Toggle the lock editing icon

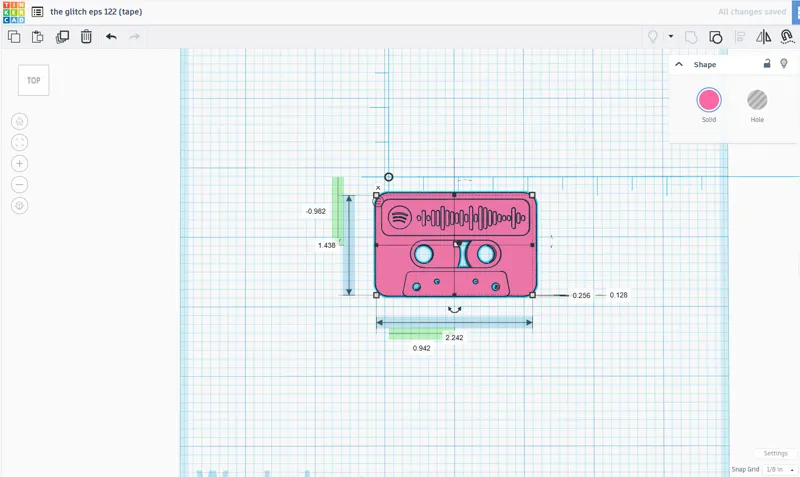pos(767,63)
